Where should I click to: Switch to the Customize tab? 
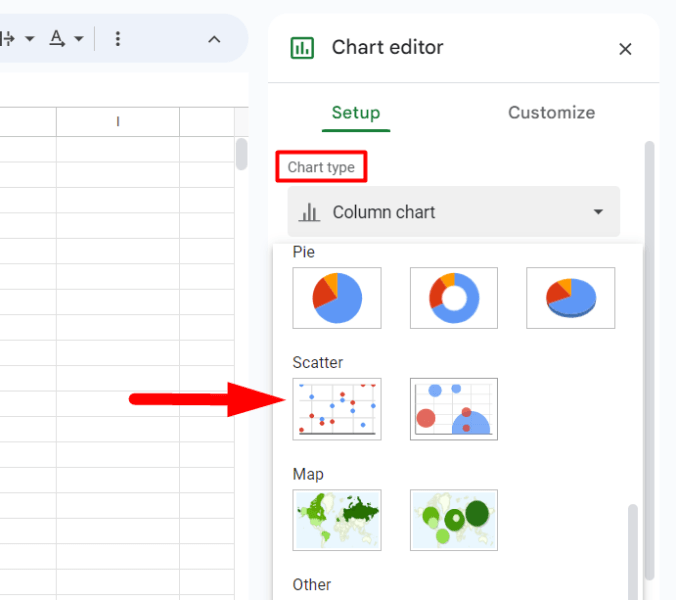tap(551, 112)
